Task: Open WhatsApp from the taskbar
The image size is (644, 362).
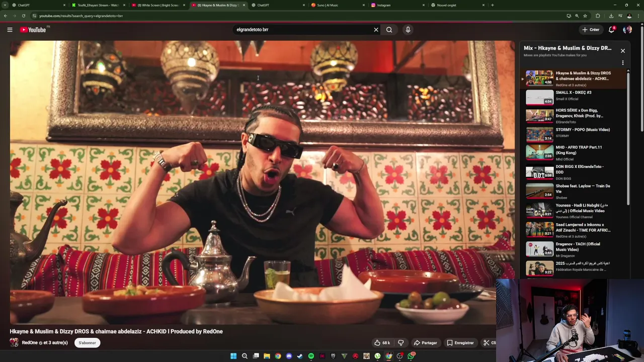Action: tap(411, 356)
